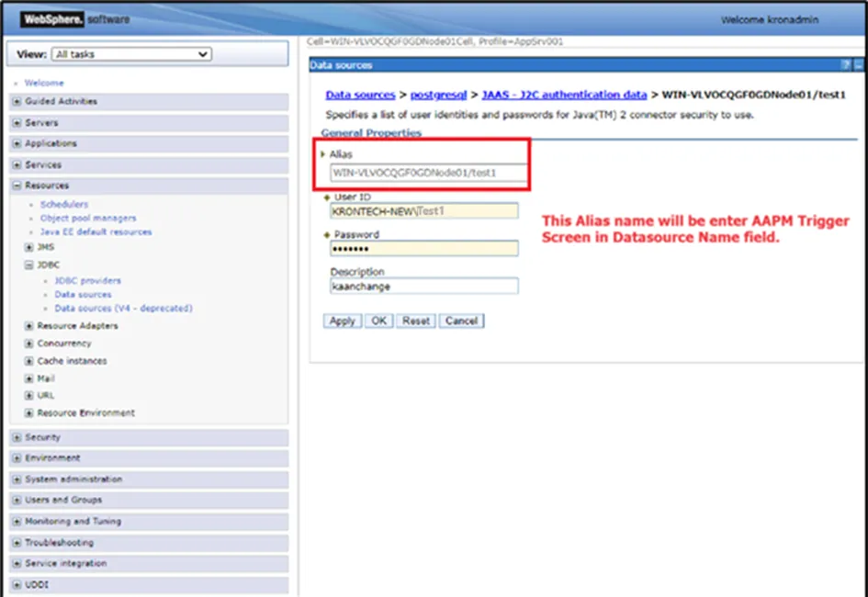Expand the Security section
The height and width of the screenshot is (597, 868).
point(17,438)
